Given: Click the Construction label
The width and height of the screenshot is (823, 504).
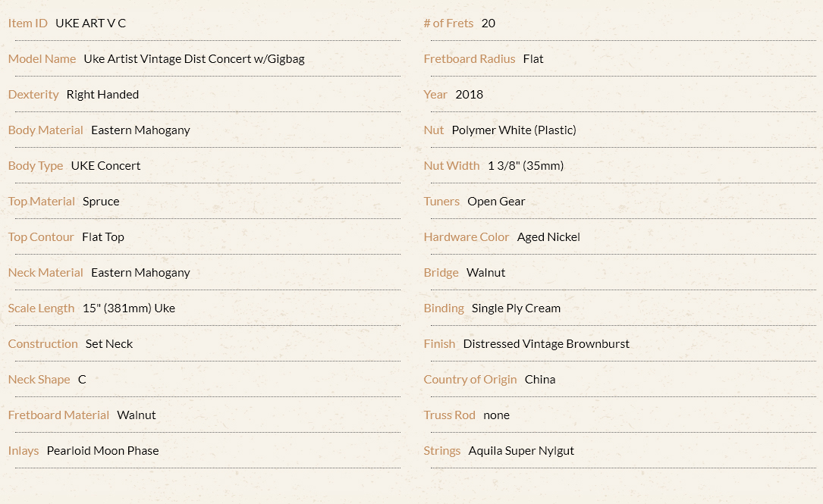Looking at the screenshot, I should [42, 344].
